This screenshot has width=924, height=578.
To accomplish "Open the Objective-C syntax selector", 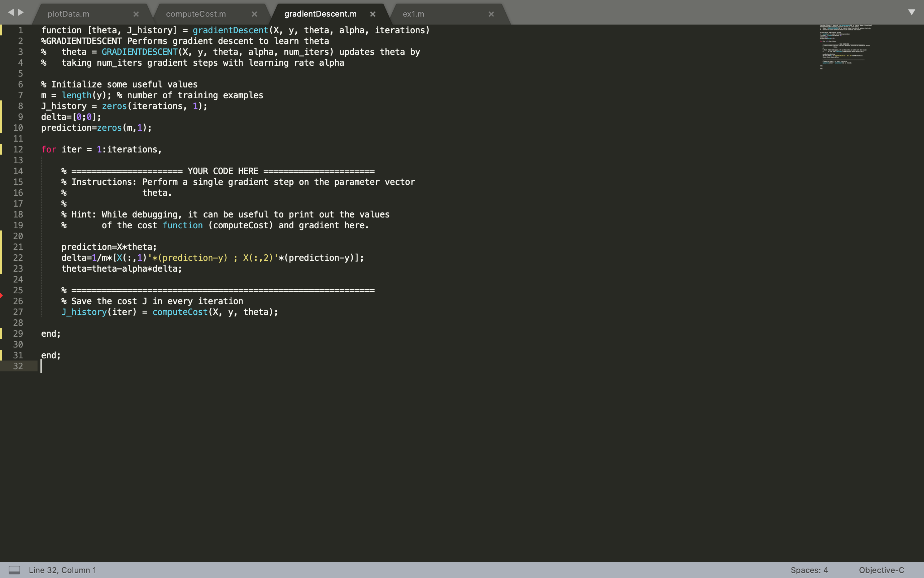I will point(881,570).
